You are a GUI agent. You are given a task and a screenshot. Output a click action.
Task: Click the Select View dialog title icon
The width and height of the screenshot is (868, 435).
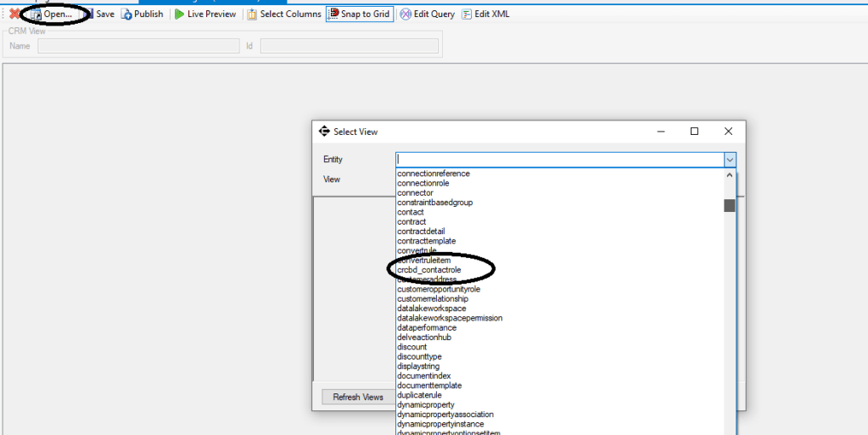(x=324, y=131)
